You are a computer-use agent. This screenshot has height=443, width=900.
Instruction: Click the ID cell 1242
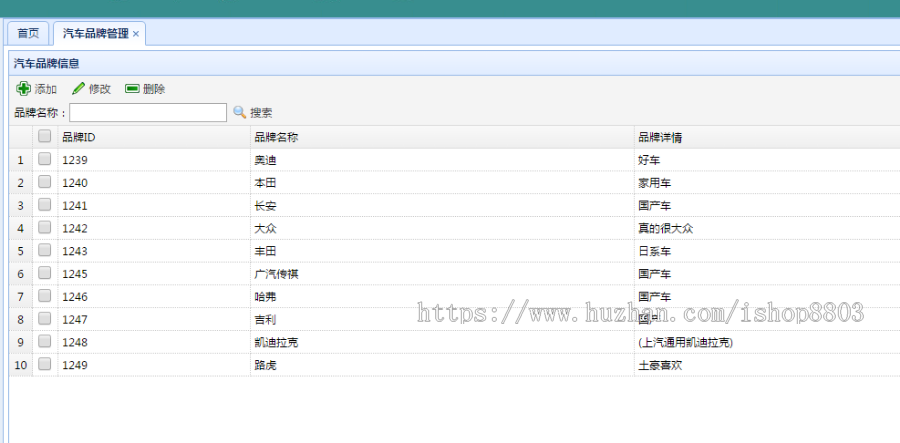coord(154,228)
